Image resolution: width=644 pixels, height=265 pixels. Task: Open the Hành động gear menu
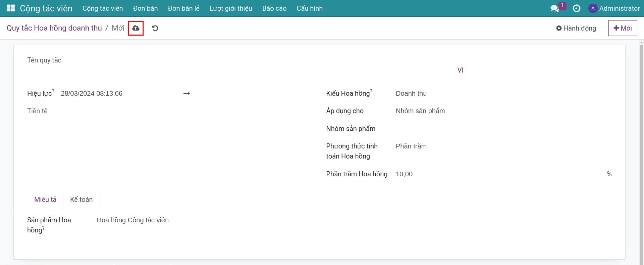click(576, 28)
